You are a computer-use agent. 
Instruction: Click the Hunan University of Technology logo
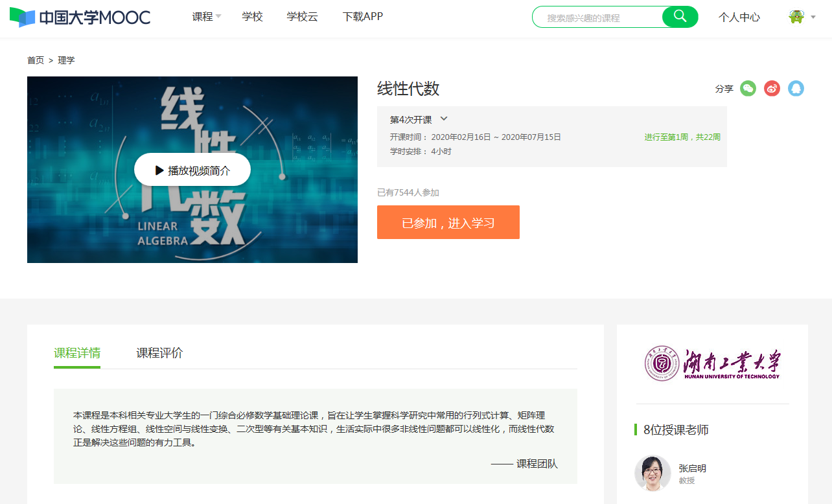pyautogui.click(x=712, y=363)
